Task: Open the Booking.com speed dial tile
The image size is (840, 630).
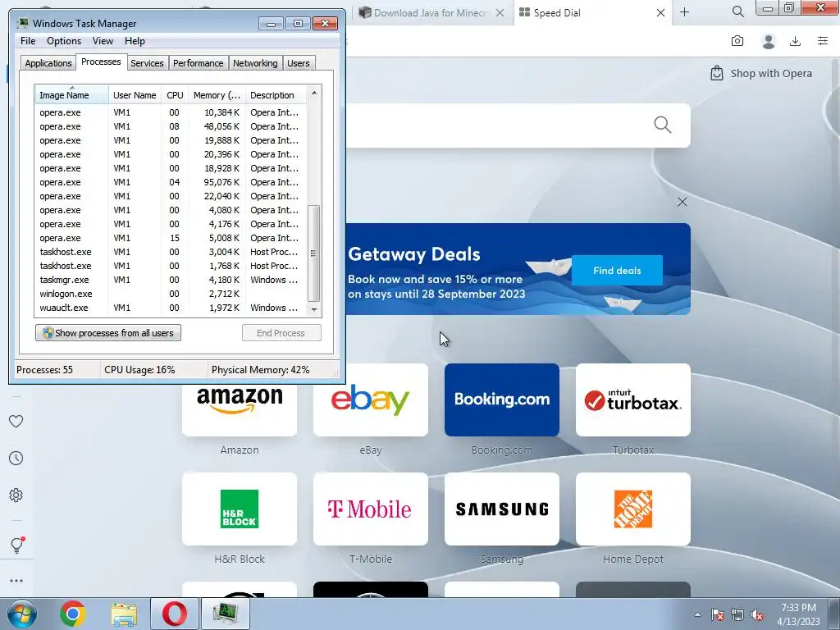Action: (x=502, y=400)
